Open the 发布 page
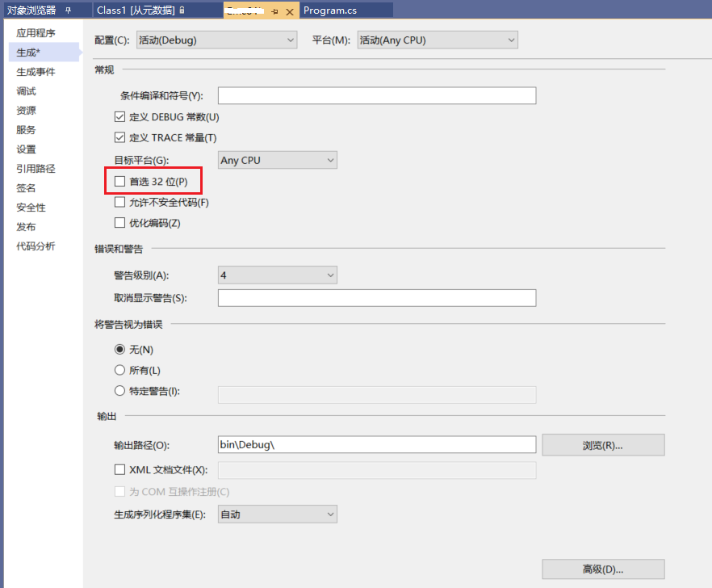Image resolution: width=712 pixels, height=588 pixels. pyautogui.click(x=27, y=227)
